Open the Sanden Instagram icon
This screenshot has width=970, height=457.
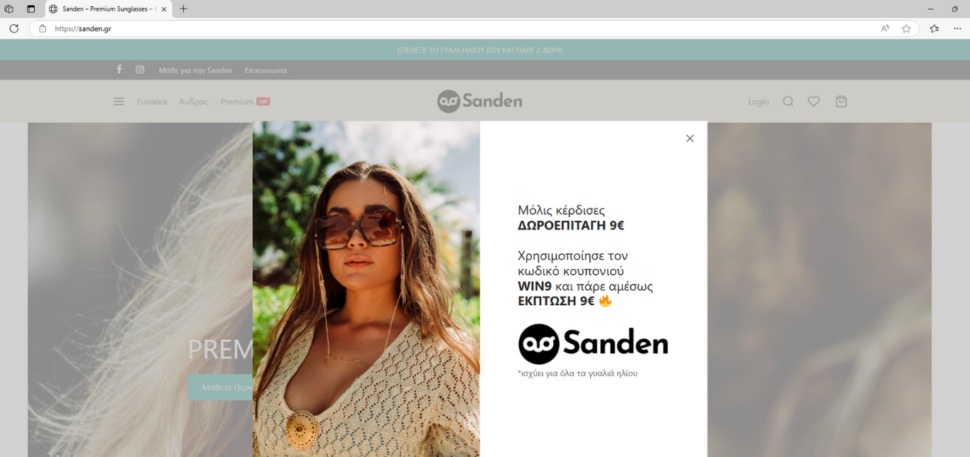click(x=140, y=69)
